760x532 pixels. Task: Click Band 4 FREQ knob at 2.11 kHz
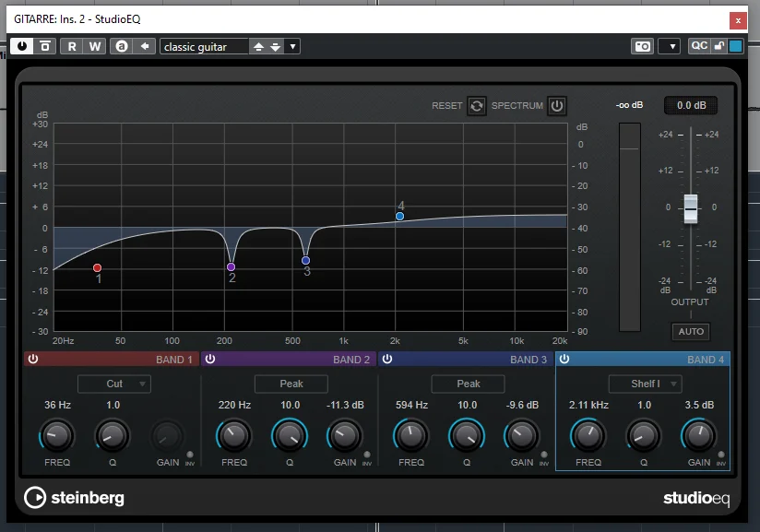point(588,435)
